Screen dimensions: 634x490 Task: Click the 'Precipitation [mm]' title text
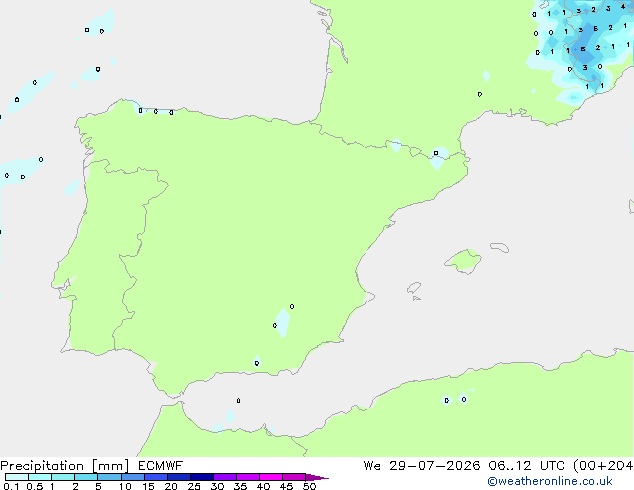pyautogui.click(x=65, y=466)
